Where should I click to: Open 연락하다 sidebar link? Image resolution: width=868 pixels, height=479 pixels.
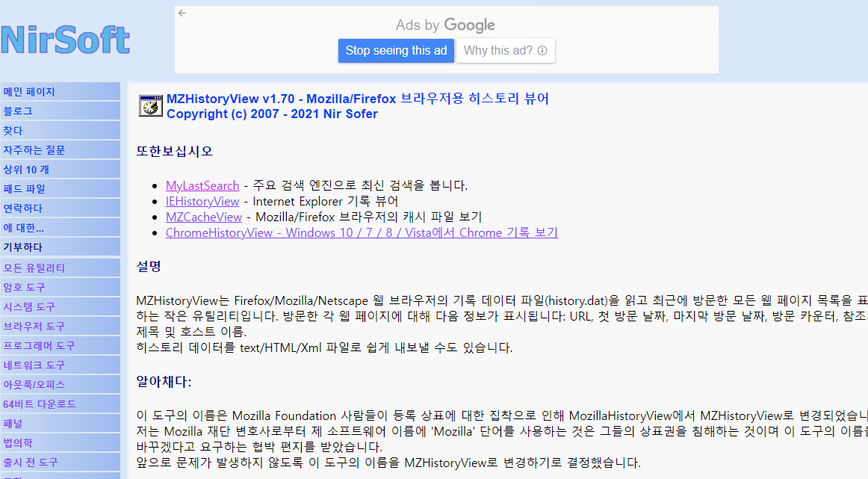click(x=60, y=208)
